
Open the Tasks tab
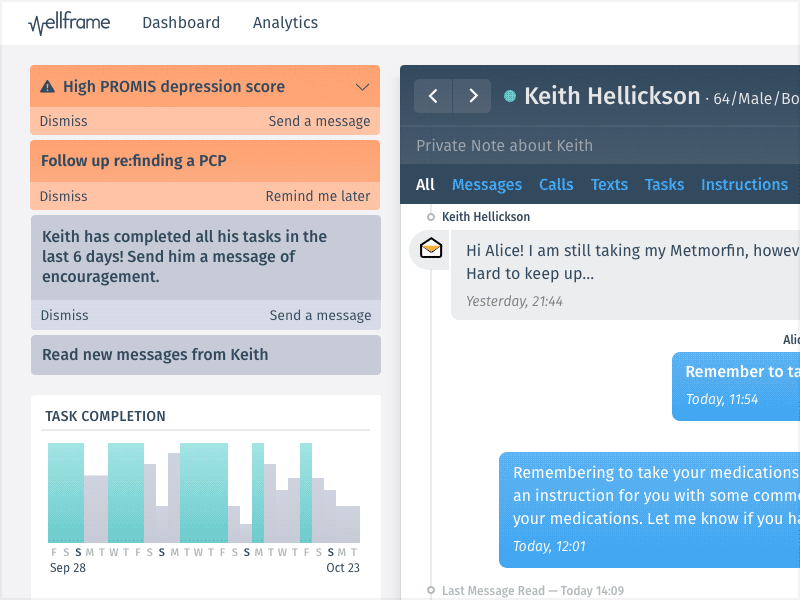[664, 184]
